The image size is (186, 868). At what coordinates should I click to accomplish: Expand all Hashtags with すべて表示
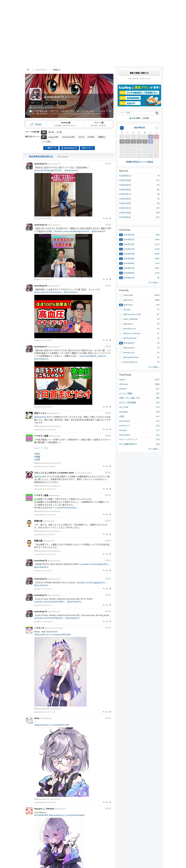click(154, 449)
